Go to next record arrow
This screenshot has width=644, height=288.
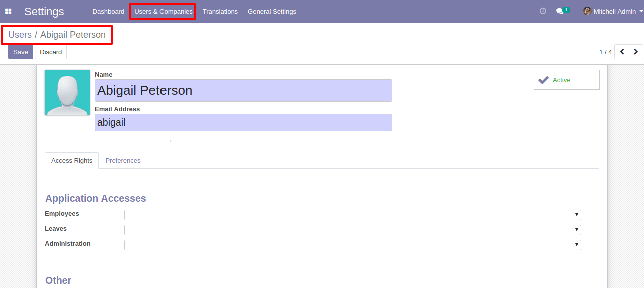[x=636, y=52]
